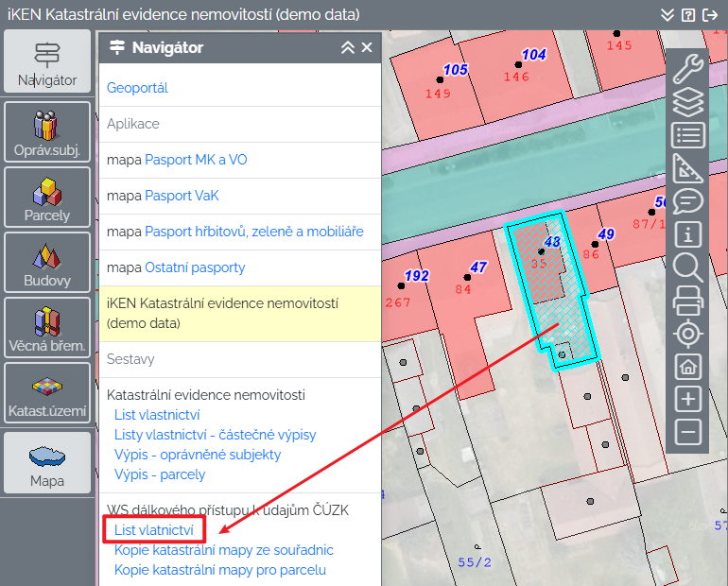Close the Navigátor panel

367,47
